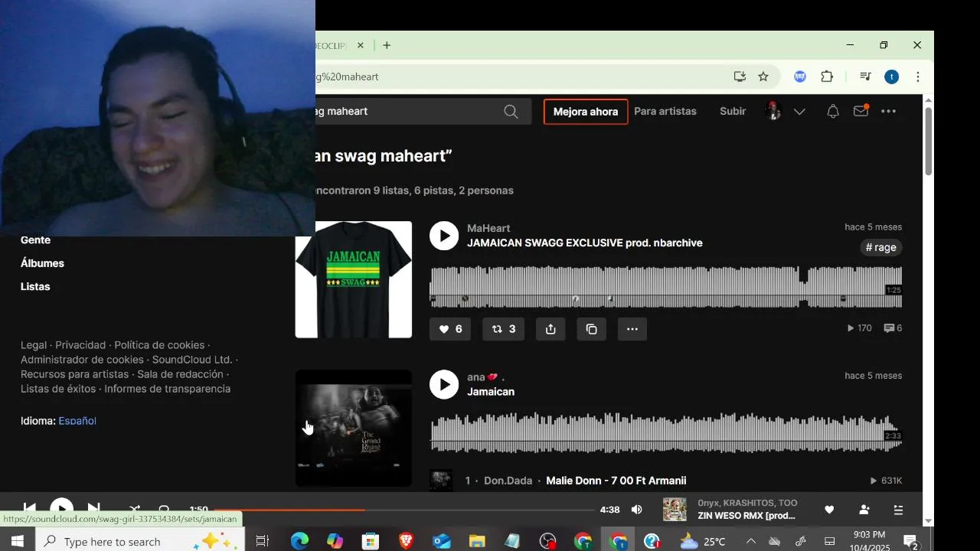
Task: Open a new browser tab
Action: (x=387, y=45)
